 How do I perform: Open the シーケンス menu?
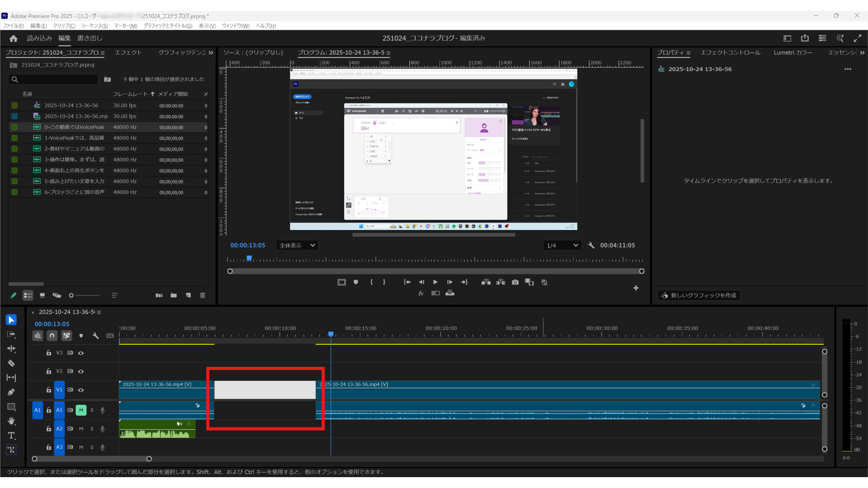tap(94, 26)
